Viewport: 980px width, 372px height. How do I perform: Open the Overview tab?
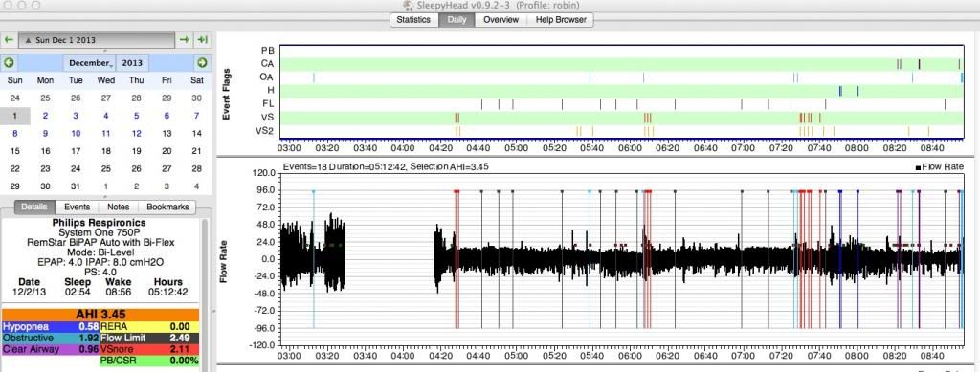(501, 20)
